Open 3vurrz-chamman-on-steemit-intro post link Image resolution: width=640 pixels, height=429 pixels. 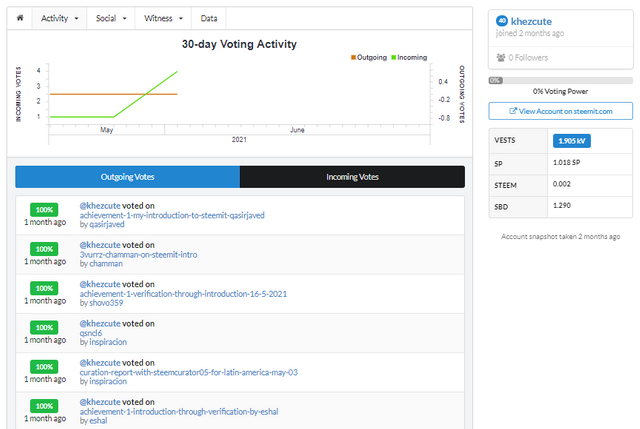click(138, 254)
